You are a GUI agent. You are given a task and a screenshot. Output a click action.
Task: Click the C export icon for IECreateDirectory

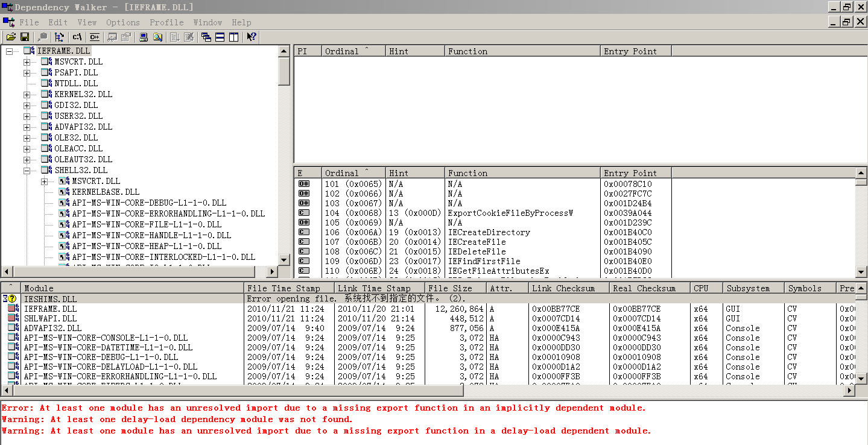[304, 232]
